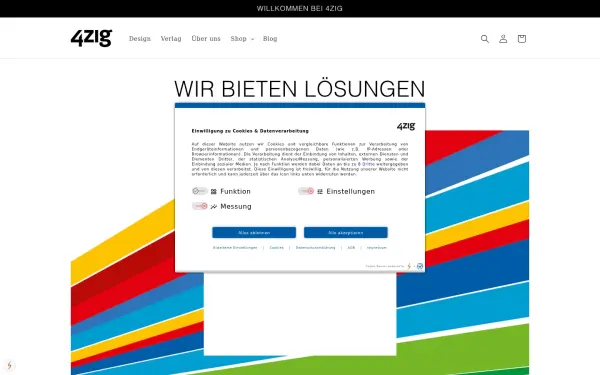The height and width of the screenshot is (375, 600).
Task: Click the Alles ablehnen button
Action: coord(254,233)
